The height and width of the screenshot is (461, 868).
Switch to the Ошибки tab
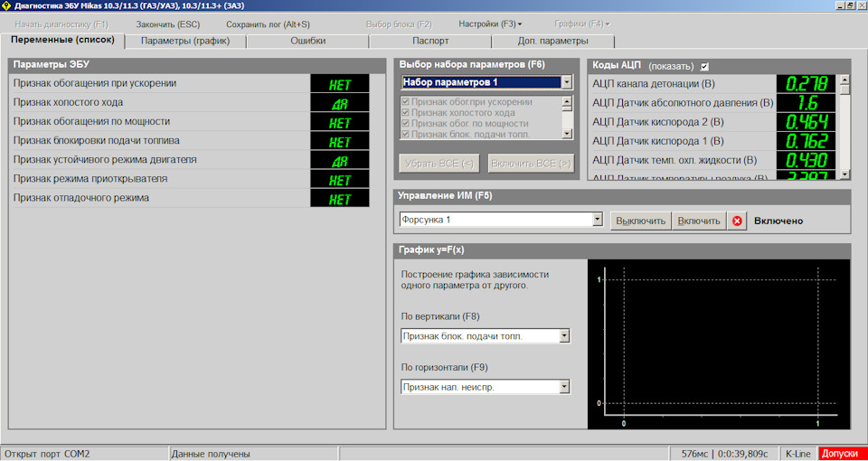[x=308, y=41]
